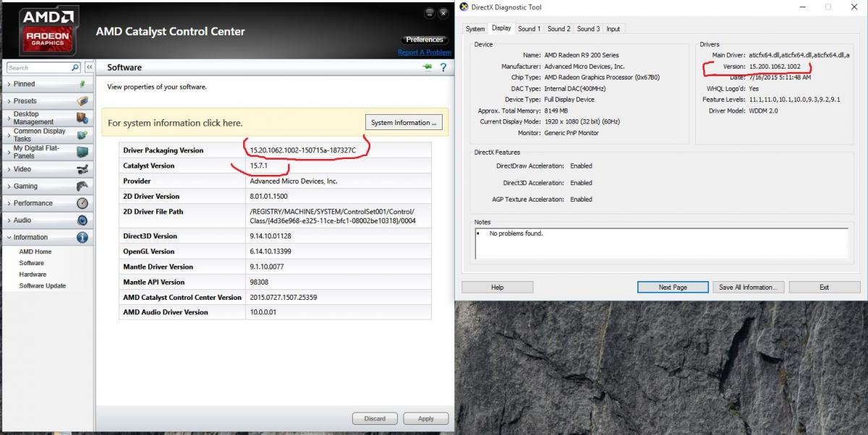Image resolution: width=868 pixels, height=435 pixels.
Task: Open AMD Home under Information
Action: pos(35,251)
